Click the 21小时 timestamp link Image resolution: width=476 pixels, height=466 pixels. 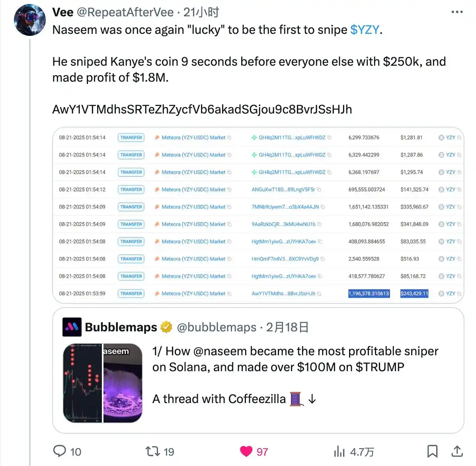coord(201,12)
